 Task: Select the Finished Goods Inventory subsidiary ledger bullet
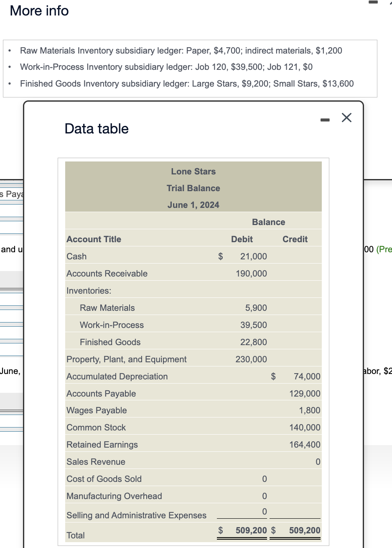tap(187, 84)
